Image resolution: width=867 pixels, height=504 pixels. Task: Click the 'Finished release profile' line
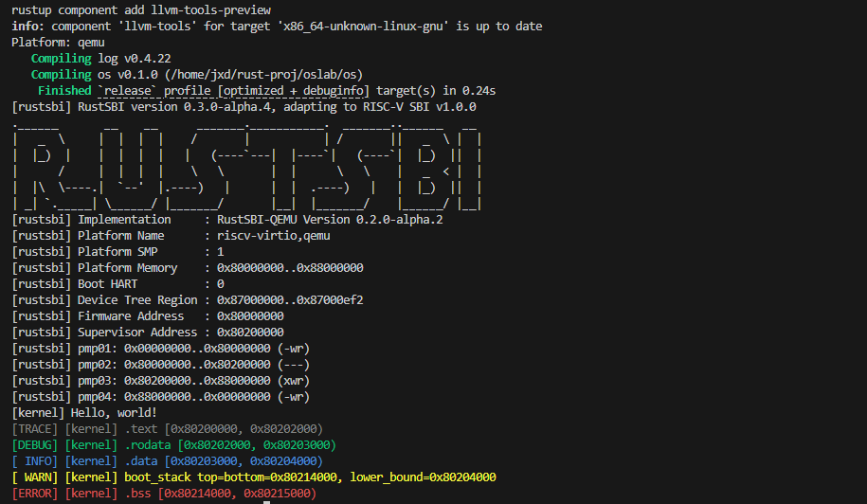tap(266, 90)
